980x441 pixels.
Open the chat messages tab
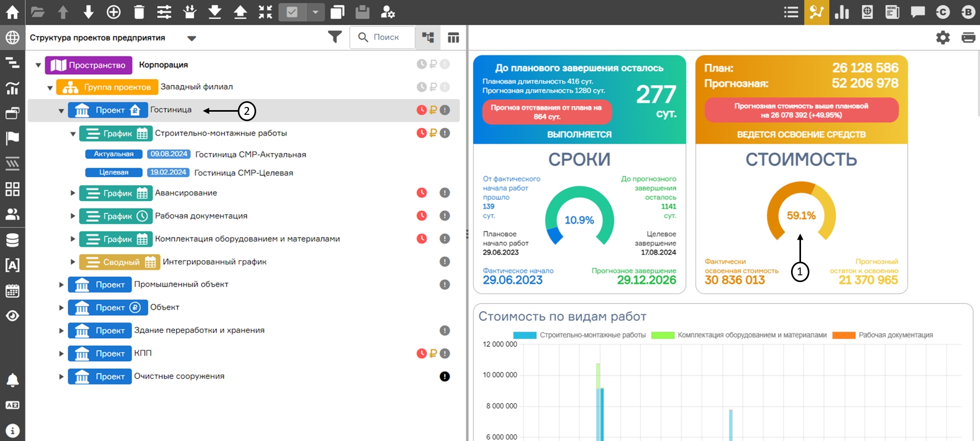918,12
